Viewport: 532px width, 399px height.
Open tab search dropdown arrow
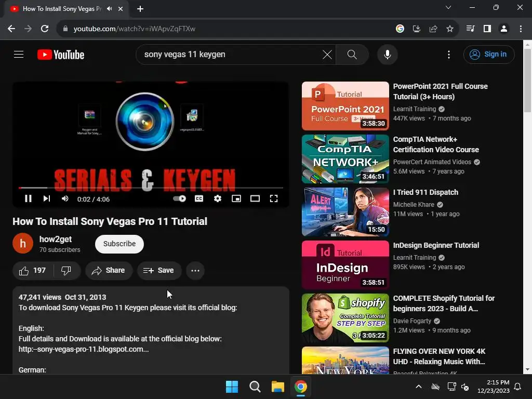point(448,7)
